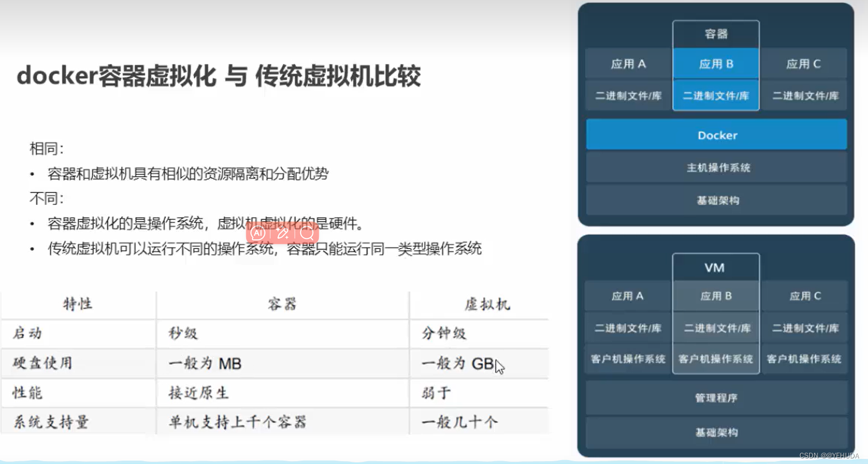Click '基础架构' bar in the VM diagram
The height and width of the screenshot is (464, 868).
[717, 432]
